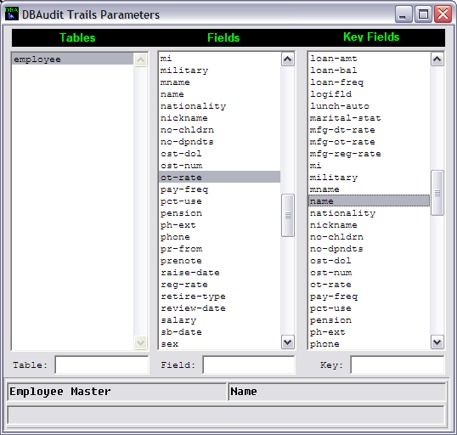Select 'pay-freq' in Key Fields list
This screenshot has height=435, width=457.
pyautogui.click(x=369, y=296)
